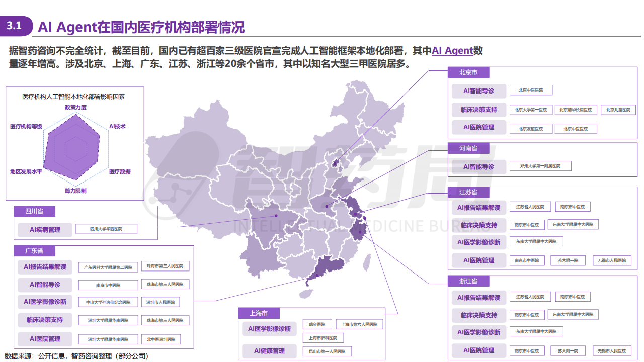Screen dimensions: 644x362
Task: Select the 河南省 region header
Action: 468,148
